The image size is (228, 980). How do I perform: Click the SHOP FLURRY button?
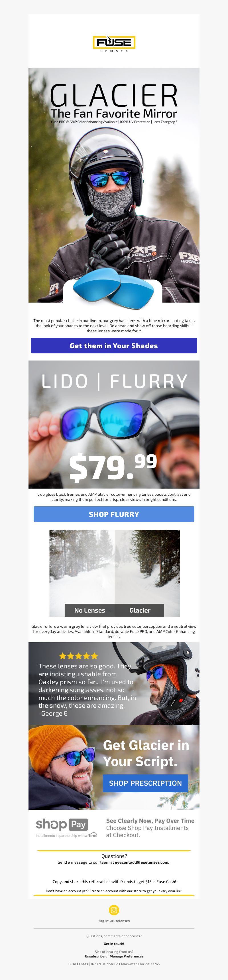(114, 514)
